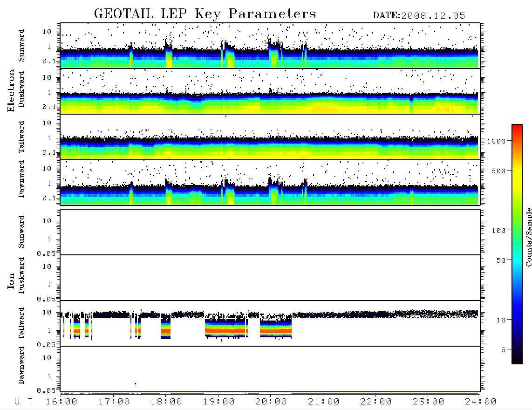Click the 24:00 time axis label
Image resolution: width=532 pixels, height=410 pixels.
coord(481,402)
